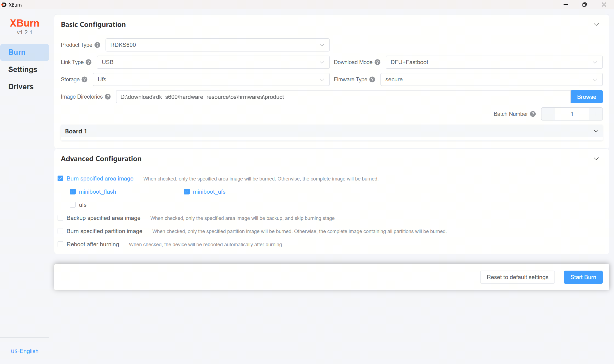The image size is (614, 364).
Task: Open the Storage Ufs dropdown
Action: point(211,79)
